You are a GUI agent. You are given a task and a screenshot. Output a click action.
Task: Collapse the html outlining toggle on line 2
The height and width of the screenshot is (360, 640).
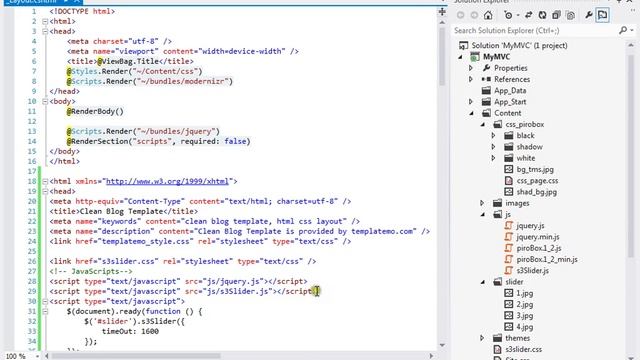[x=45, y=21]
